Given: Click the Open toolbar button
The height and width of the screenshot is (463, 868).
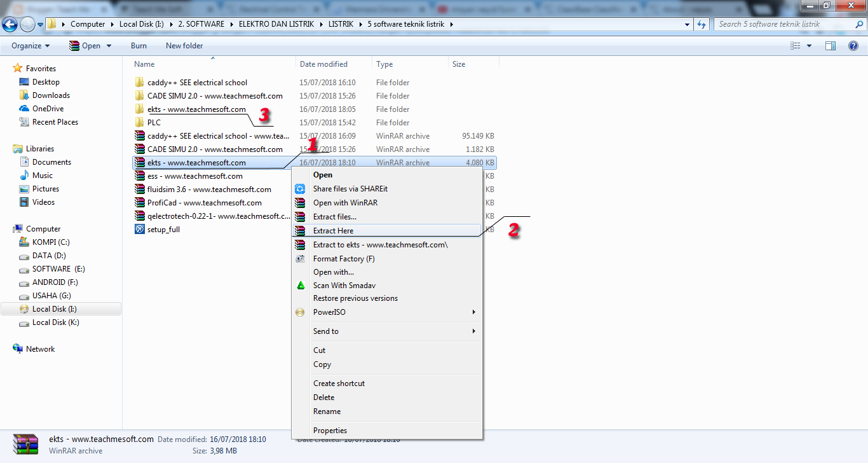Looking at the screenshot, I should [85, 46].
